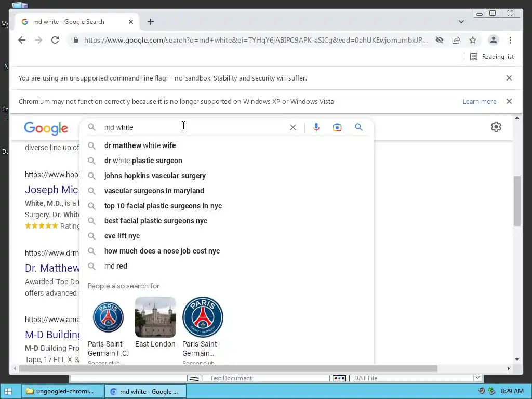532x399 pixels.
Task: Bookmark this page with the star
Action: (x=473, y=40)
